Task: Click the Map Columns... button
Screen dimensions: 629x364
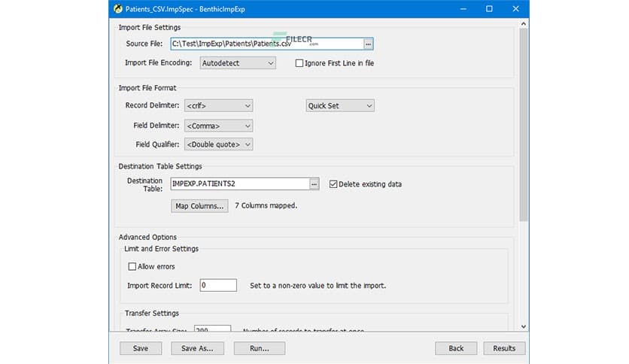Action: [x=199, y=206]
